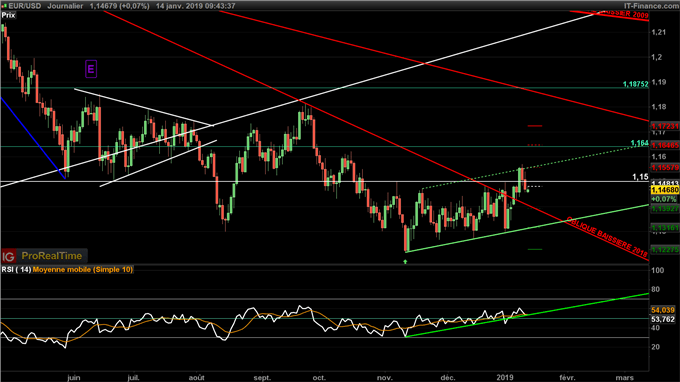Click the 1,18752 horizontal level label
This screenshot has width=680, height=382.
(635, 84)
